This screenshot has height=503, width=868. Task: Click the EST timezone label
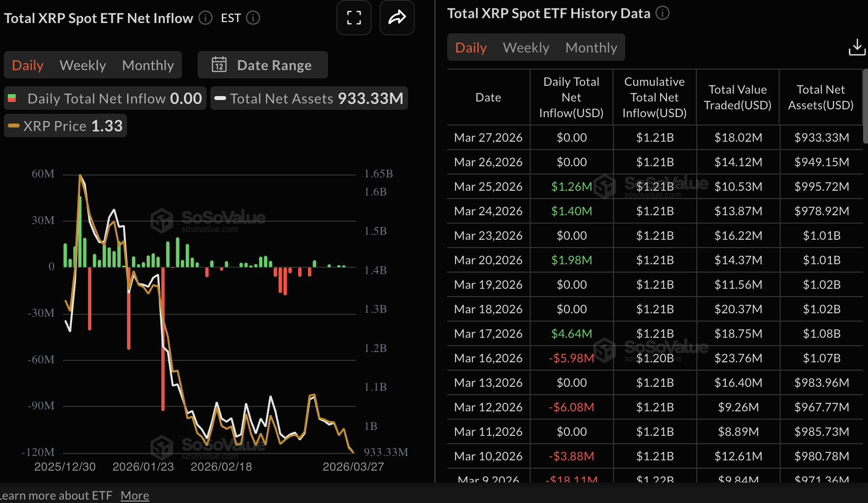(x=230, y=18)
